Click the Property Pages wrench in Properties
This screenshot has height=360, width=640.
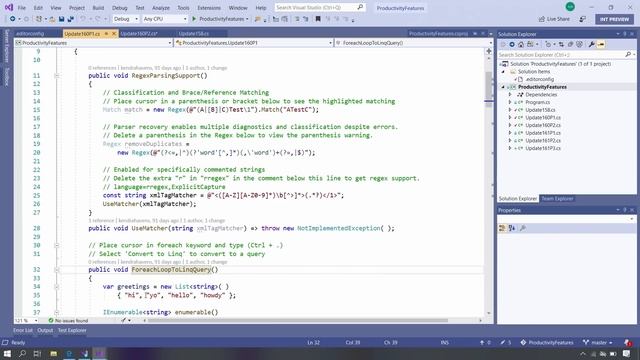tap(523, 228)
